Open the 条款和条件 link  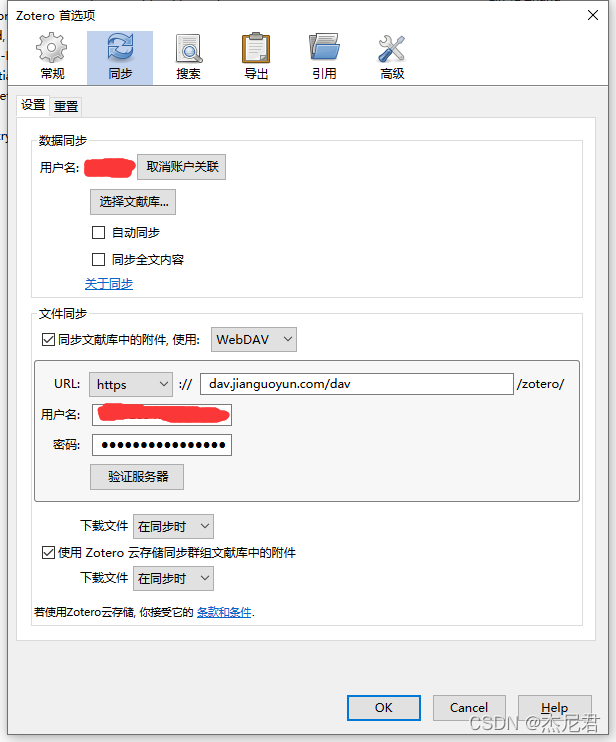[x=224, y=612]
